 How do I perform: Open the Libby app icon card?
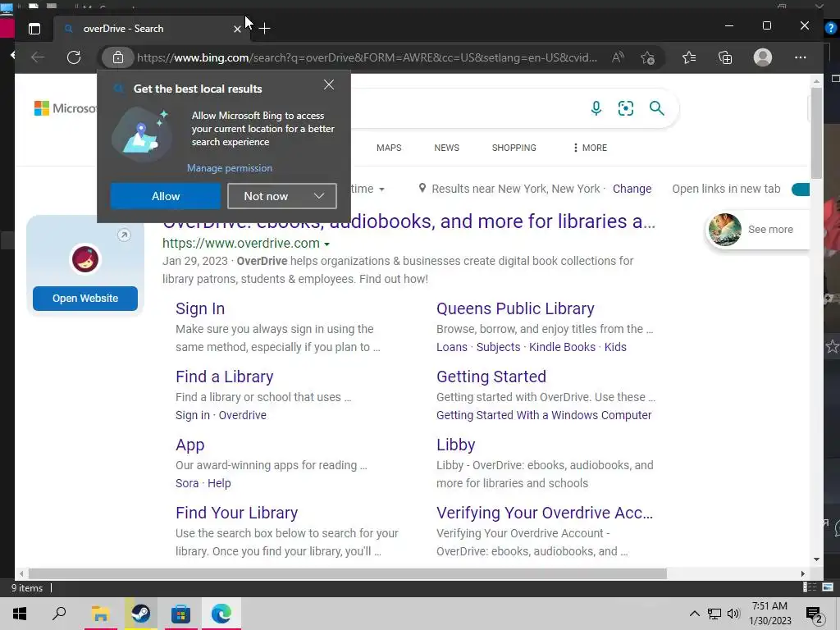tap(85, 260)
